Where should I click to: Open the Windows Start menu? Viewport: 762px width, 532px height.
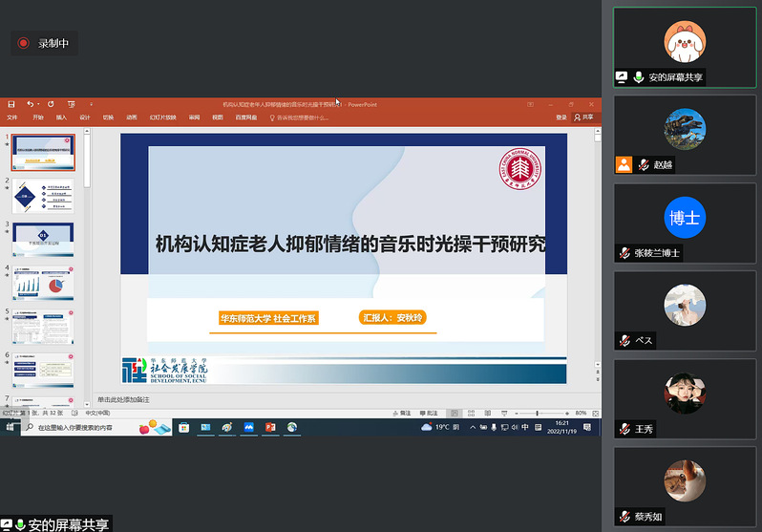[10, 428]
